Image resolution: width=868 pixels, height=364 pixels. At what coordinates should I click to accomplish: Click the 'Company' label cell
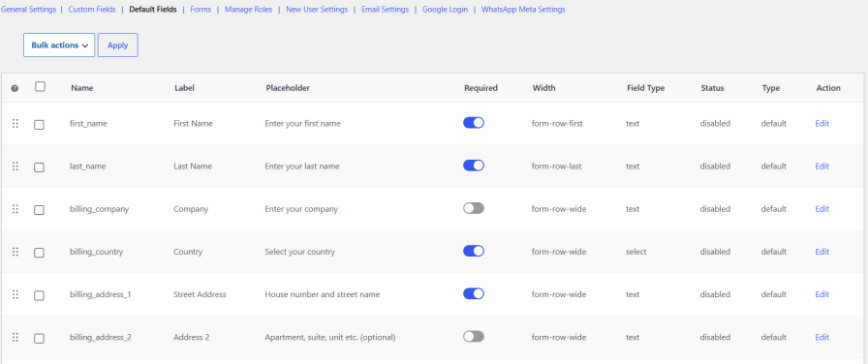click(x=191, y=209)
